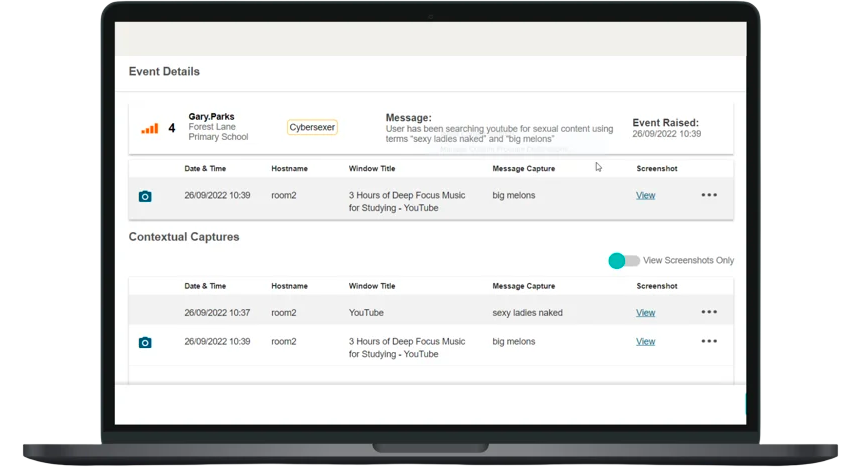Sort by Date & Time in the Event Details table
860x467 pixels.
205,169
